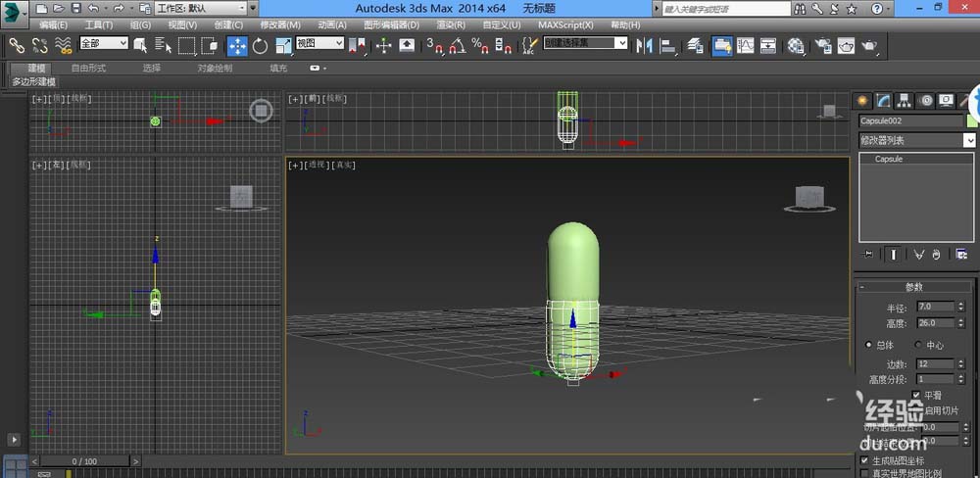This screenshot has height=478, width=980.
Task: Open the reference coordinate system dropdown
Action: click(x=319, y=43)
